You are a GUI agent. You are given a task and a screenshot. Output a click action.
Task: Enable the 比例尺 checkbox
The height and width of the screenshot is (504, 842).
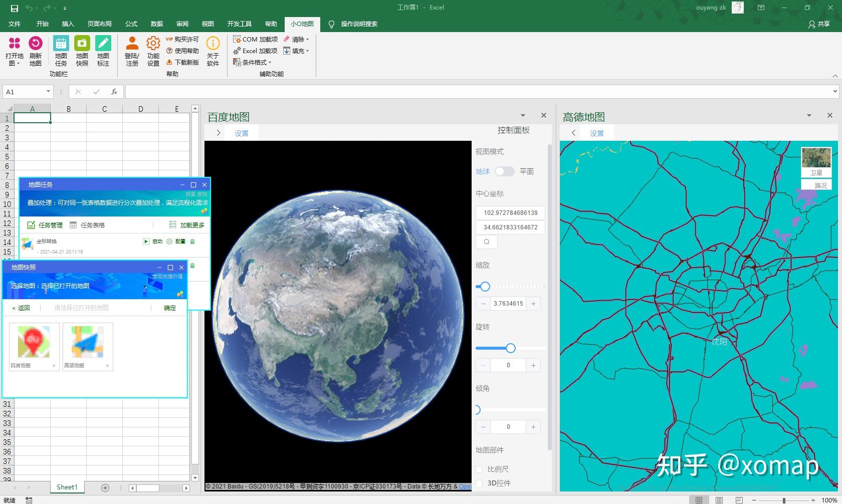[x=479, y=469]
